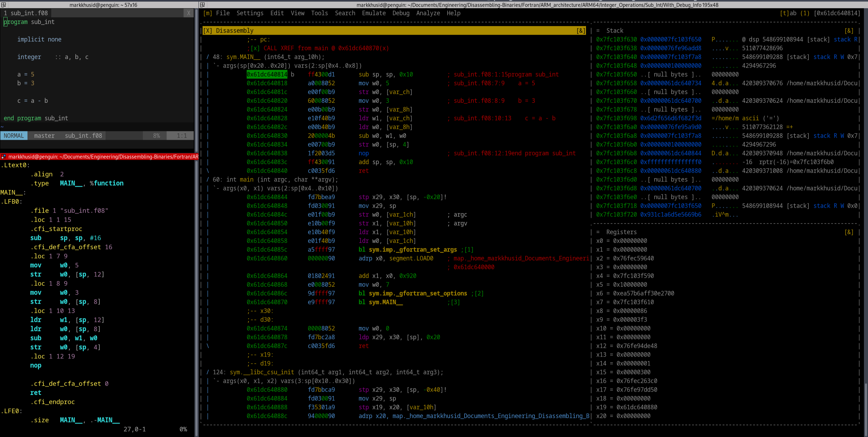Click the [&] button on Stack panel header
Image resolution: width=868 pixels, height=437 pixels.
(x=849, y=31)
